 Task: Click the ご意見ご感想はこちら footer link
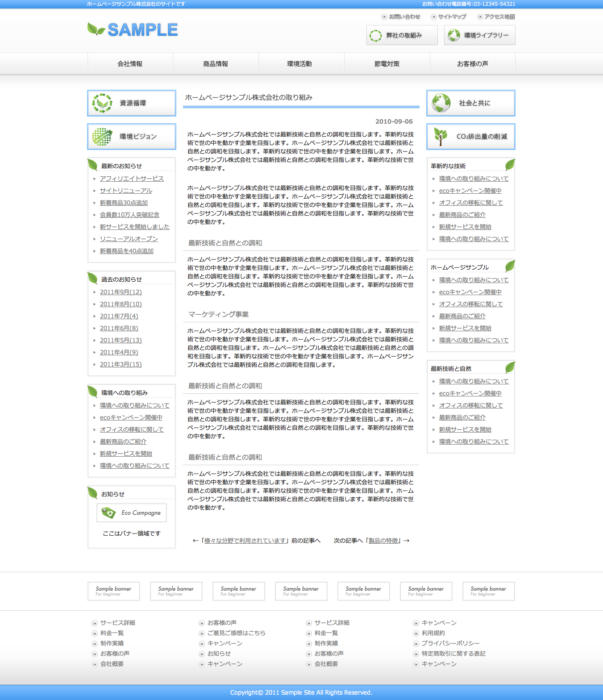(x=236, y=633)
